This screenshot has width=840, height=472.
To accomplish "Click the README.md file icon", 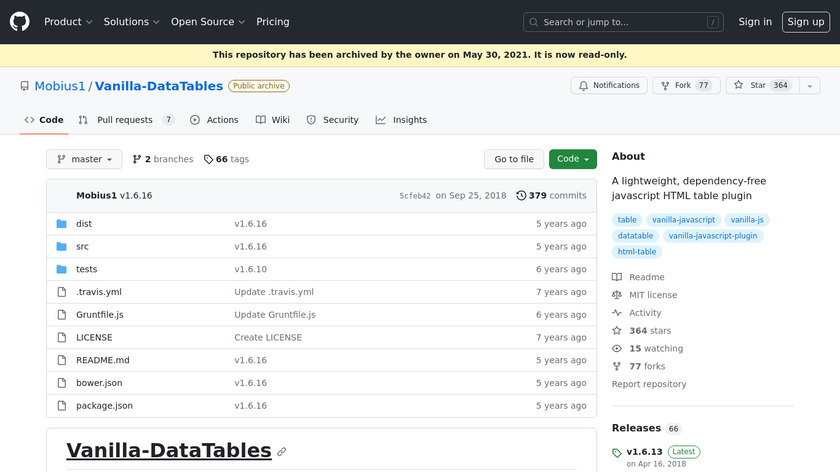I will point(62,360).
